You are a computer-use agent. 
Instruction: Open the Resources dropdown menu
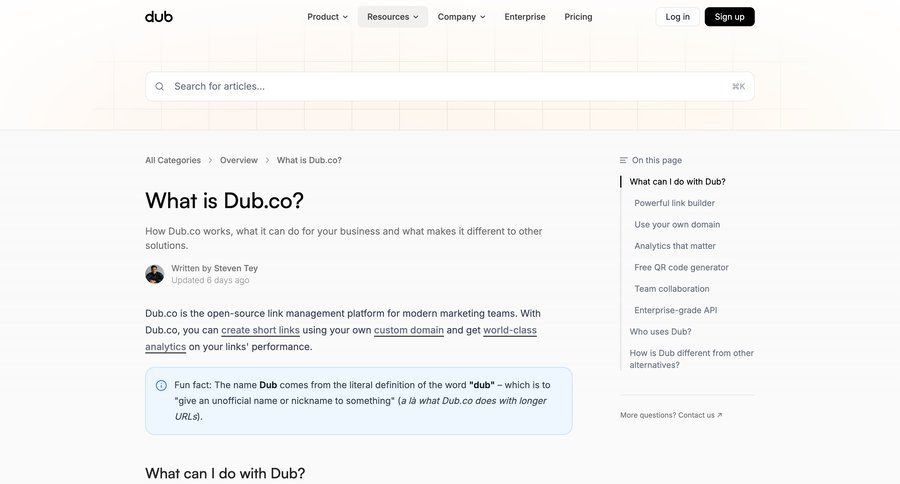393,17
